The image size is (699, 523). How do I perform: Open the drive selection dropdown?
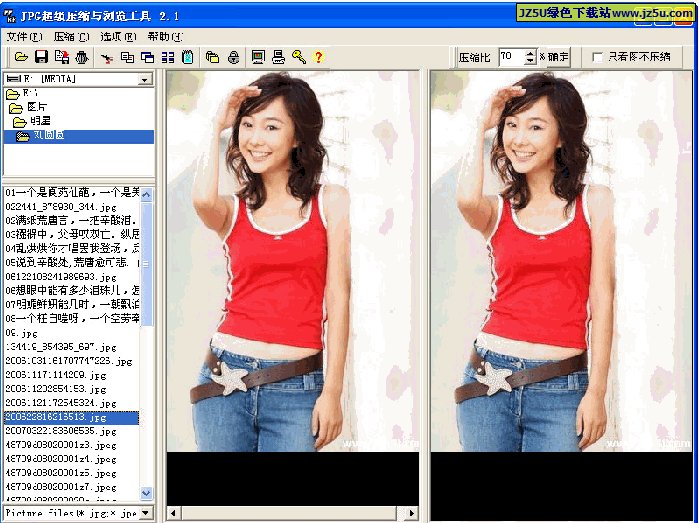coord(144,79)
